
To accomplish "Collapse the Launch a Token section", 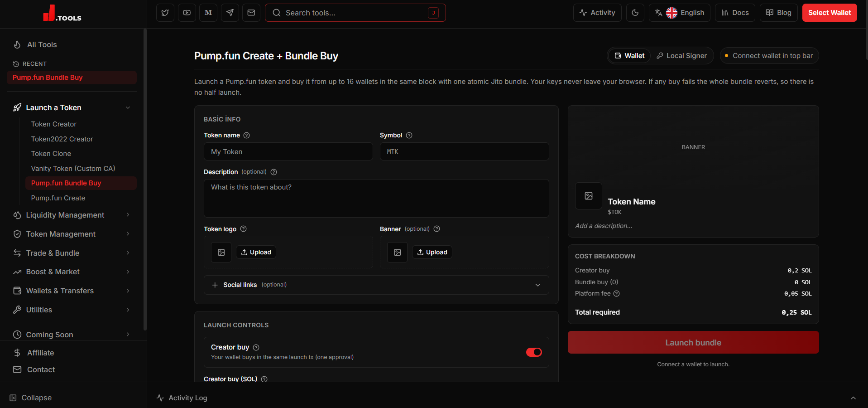I will [72, 107].
